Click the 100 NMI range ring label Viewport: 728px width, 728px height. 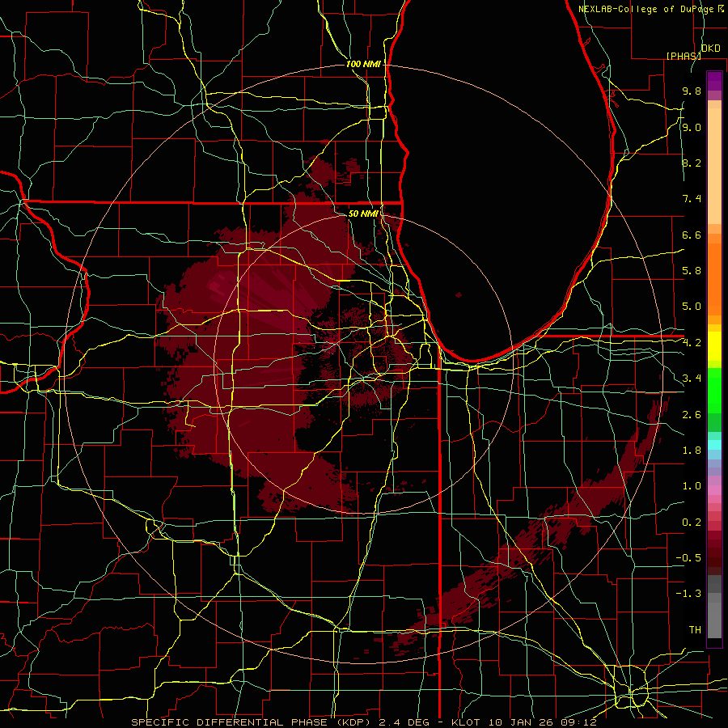363,64
